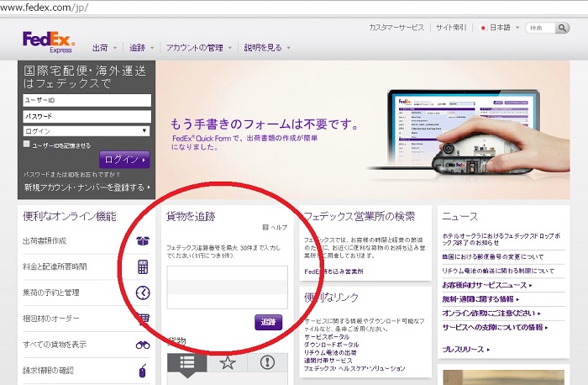Click お客様向けサービスニュース link
The image size is (588, 385).
click(x=487, y=285)
